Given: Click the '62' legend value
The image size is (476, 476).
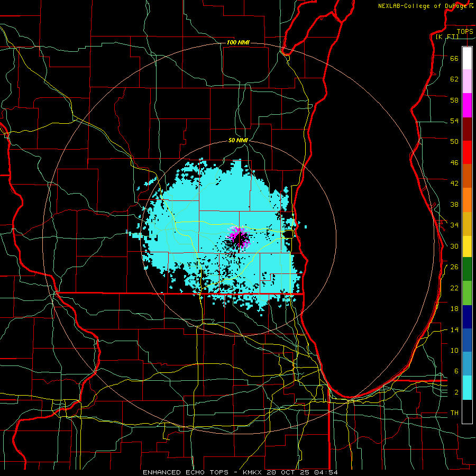Looking at the screenshot, I should [454, 79].
